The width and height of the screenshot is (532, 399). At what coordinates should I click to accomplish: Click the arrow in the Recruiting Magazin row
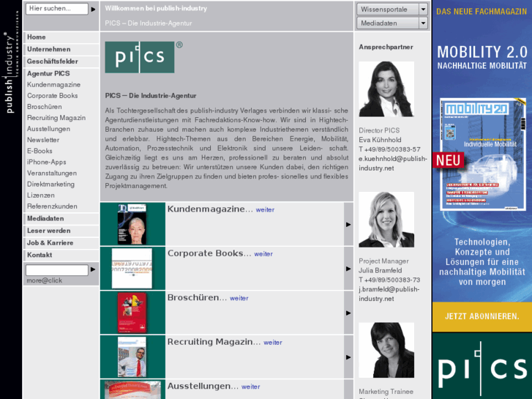(348, 357)
